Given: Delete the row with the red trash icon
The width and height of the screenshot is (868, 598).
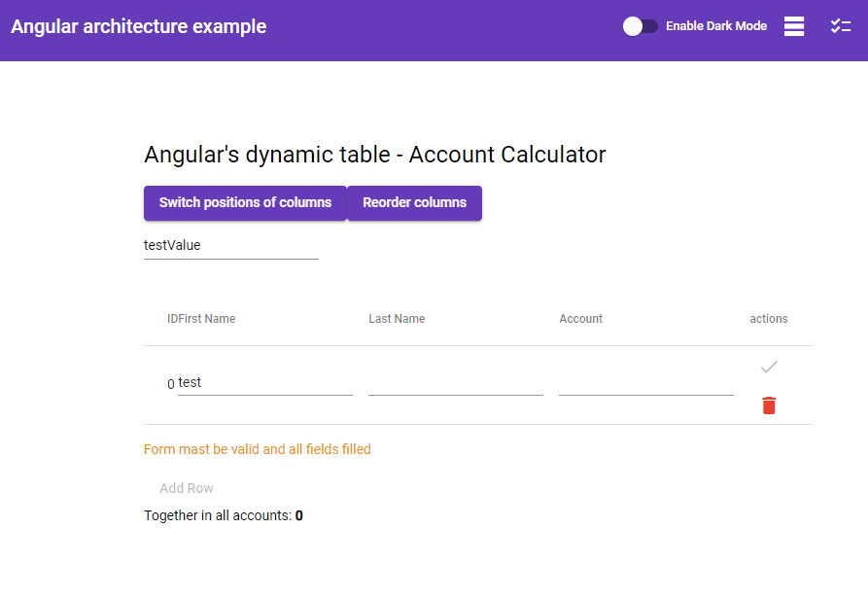Looking at the screenshot, I should click(x=768, y=405).
